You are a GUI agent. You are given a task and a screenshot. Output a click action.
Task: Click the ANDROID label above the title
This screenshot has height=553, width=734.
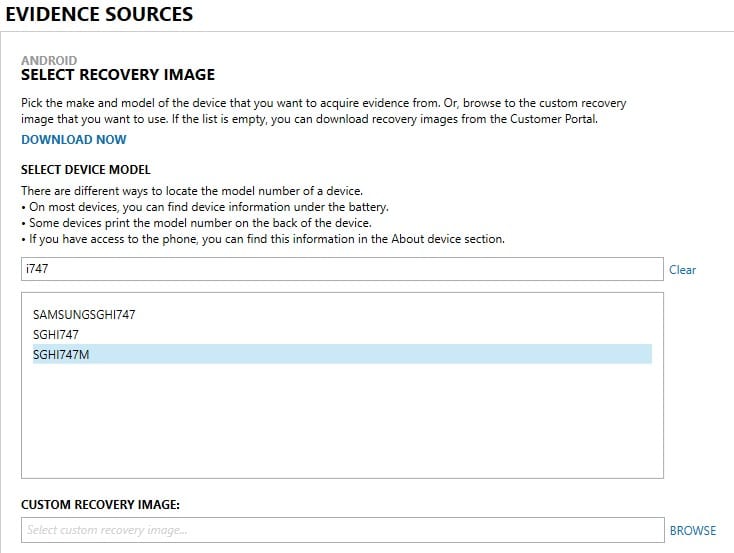click(49, 60)
